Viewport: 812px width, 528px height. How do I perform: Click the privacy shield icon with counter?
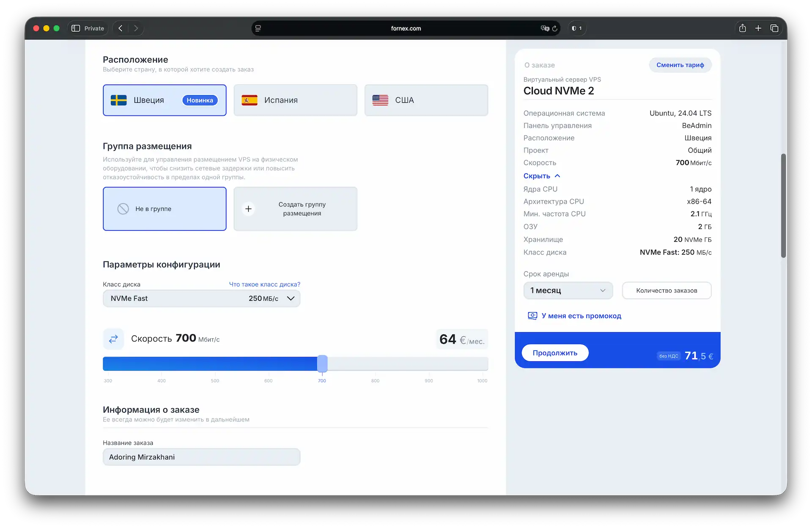(576, 28)
